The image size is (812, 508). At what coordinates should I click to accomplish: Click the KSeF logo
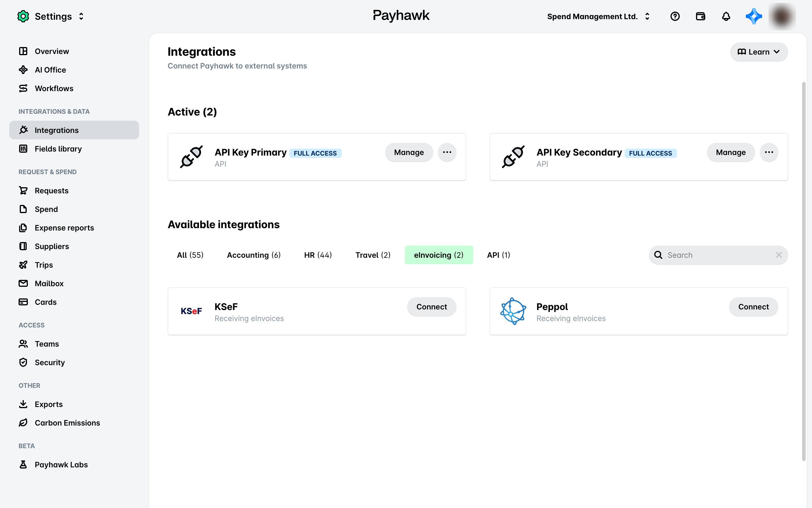point(191,311)
